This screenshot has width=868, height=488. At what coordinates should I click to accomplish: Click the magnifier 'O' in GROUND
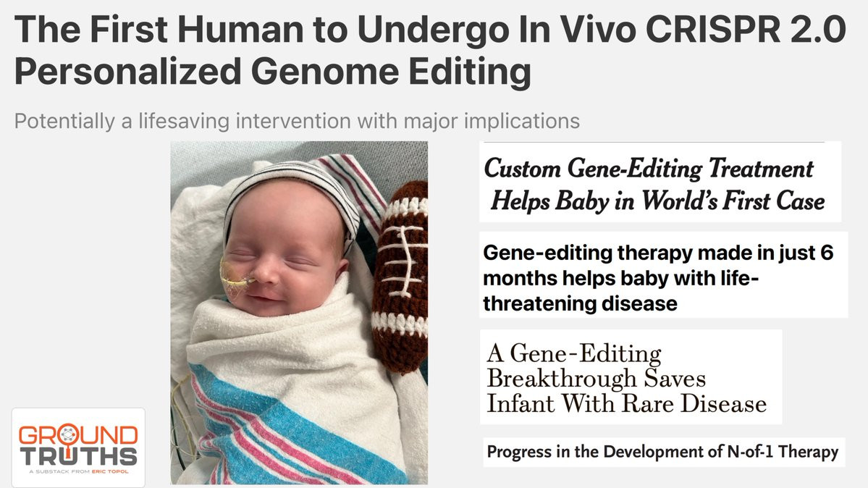pos(67,435)
